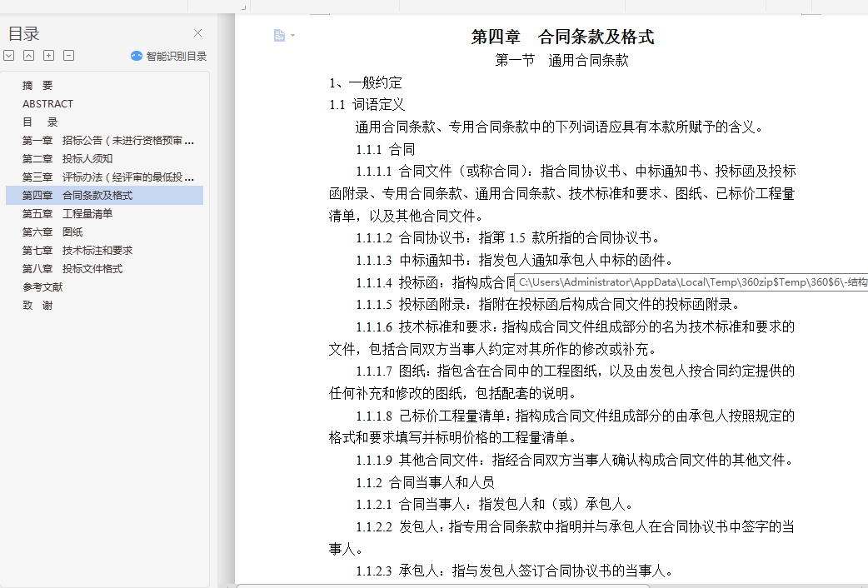Click the minus collapse-all outline icon

(68, 55)
